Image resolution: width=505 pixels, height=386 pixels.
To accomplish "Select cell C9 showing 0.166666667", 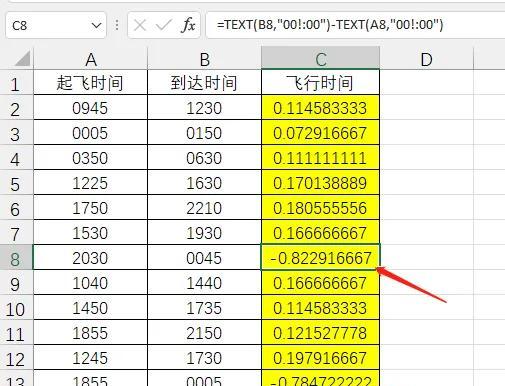I will point(320,283).
